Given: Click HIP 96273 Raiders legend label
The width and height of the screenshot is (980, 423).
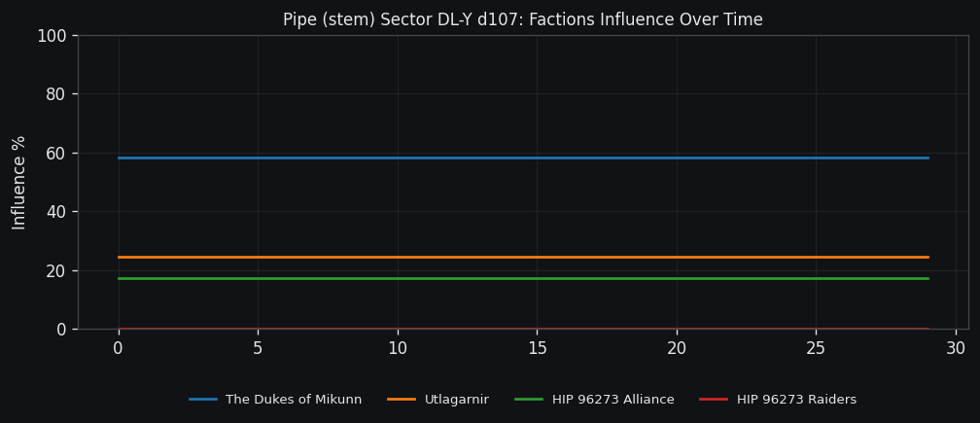Looking at the screenshot, I should tap(795, 400).
